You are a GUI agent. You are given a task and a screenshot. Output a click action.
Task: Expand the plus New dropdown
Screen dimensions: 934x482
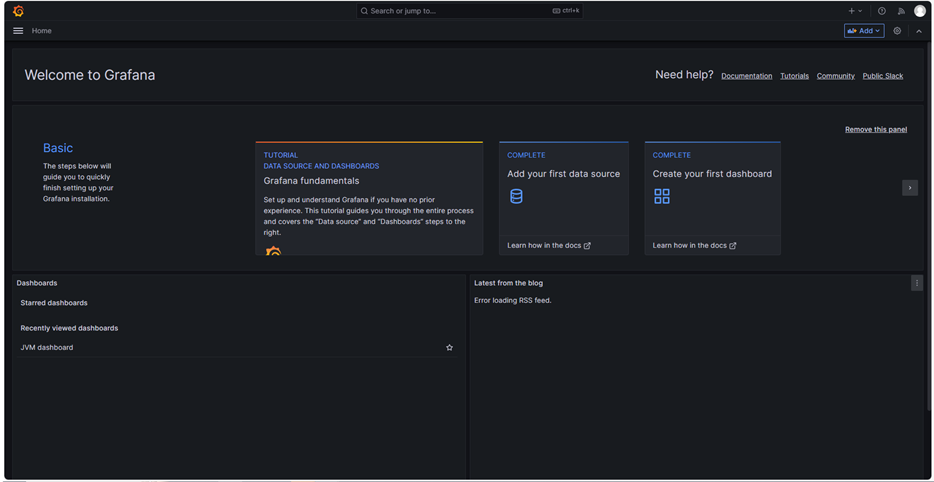click(x=855, y=11)
